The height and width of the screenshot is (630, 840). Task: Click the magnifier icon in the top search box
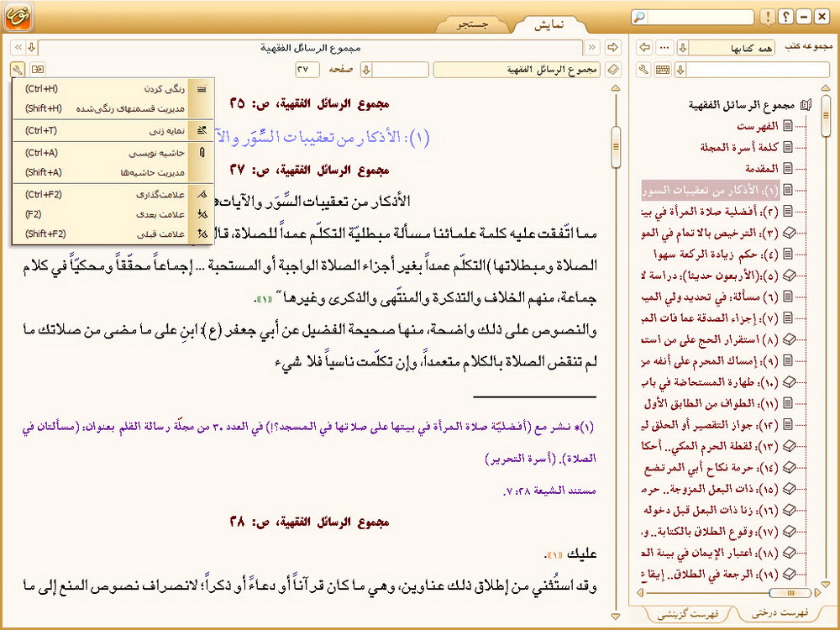tap(639, 17)
